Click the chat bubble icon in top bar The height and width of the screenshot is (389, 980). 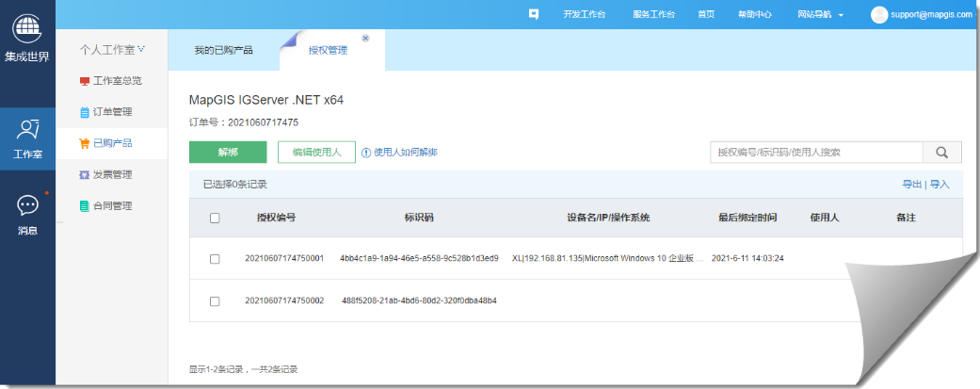coord(533,14)
